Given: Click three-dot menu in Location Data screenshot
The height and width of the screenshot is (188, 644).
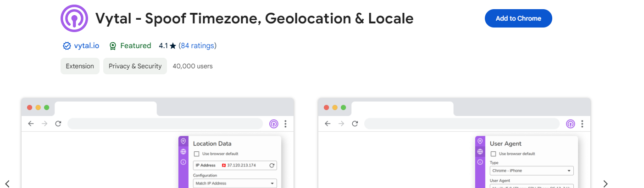Looking at the screenshot, I should [x=285, y=124].
